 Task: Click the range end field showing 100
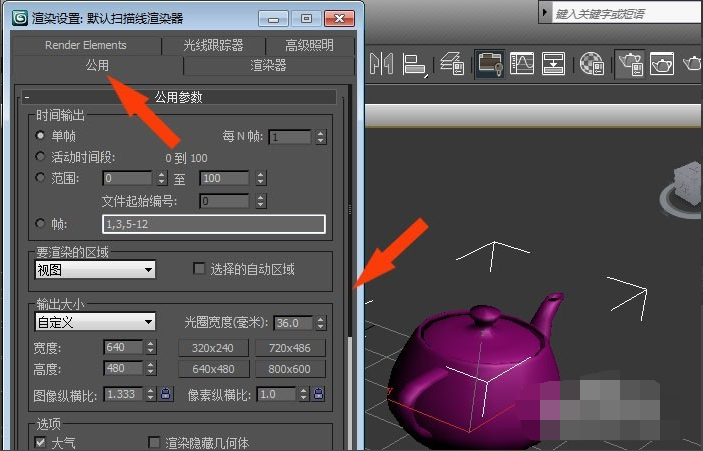click(224, 178)
